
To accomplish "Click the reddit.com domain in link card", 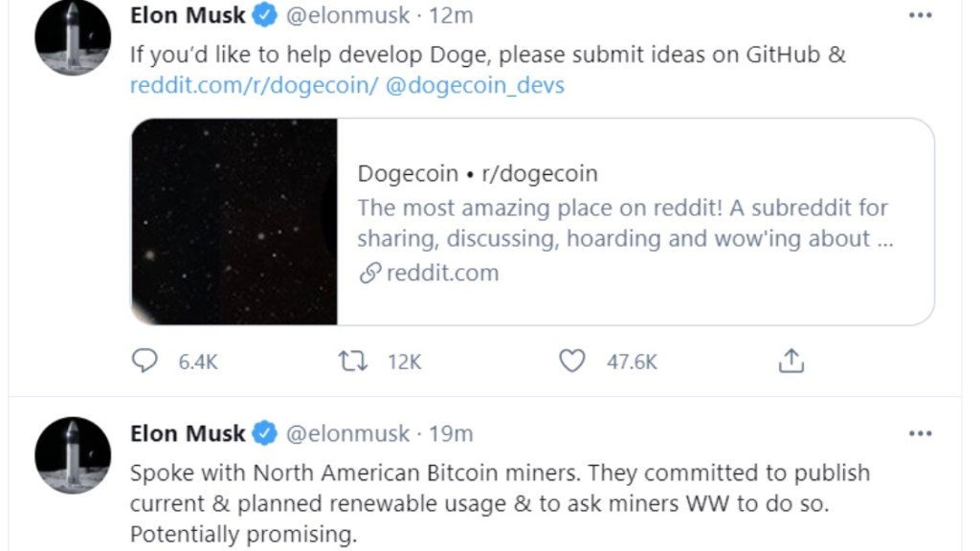I will (441, 273).
